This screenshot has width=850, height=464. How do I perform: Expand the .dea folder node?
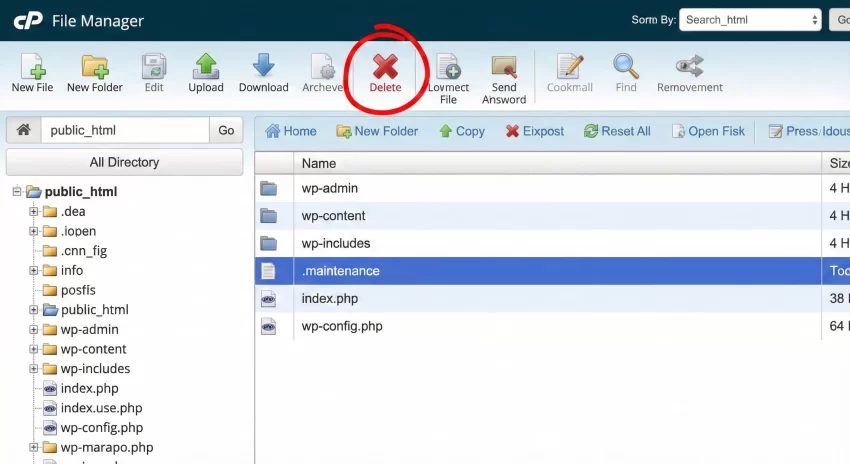click(x=34, y=211)
